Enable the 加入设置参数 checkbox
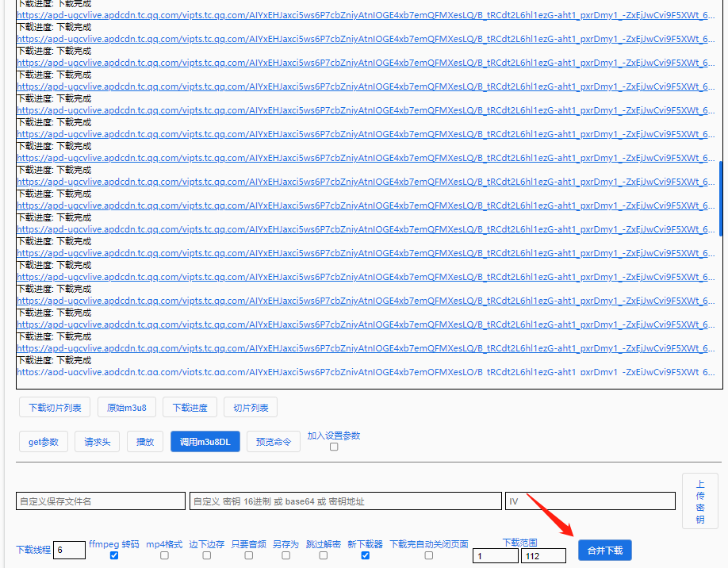This screenshot has height=568, width=728. (x=334, y=447)
